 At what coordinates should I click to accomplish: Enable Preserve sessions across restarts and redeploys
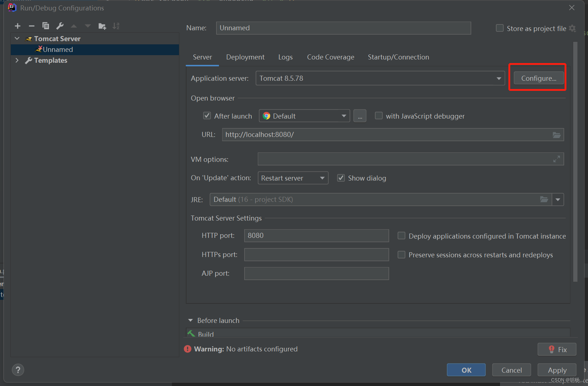401,255
